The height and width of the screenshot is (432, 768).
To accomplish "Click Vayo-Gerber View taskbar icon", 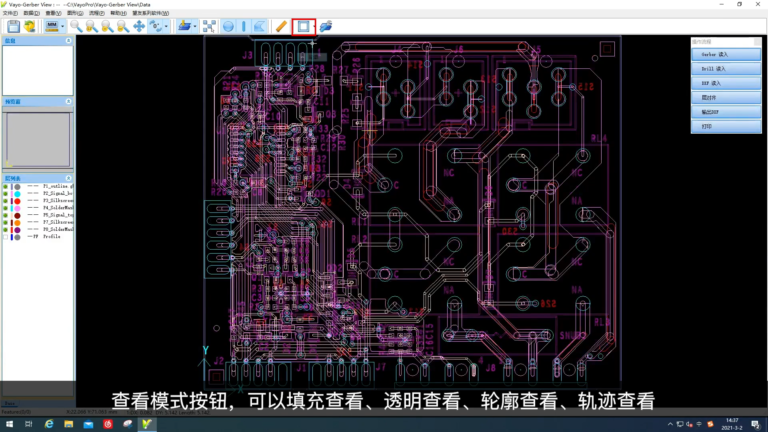I will coord(146,424).
